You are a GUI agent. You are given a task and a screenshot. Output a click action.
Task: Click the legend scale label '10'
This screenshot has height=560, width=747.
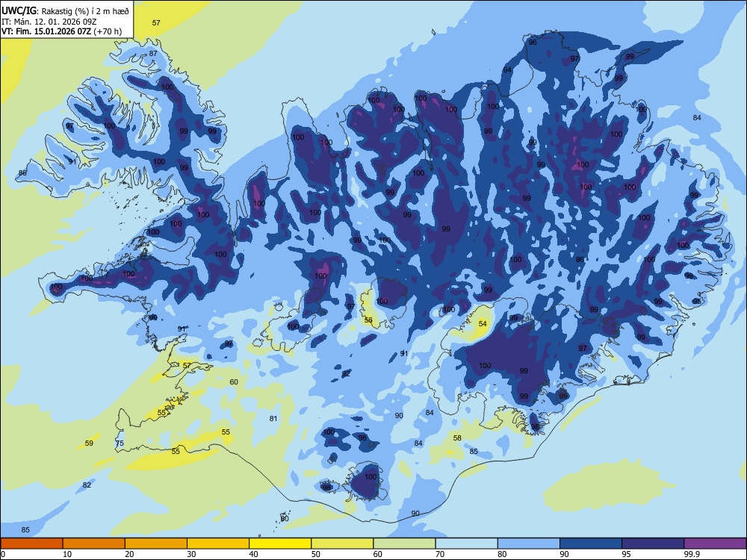pos(67,554)
